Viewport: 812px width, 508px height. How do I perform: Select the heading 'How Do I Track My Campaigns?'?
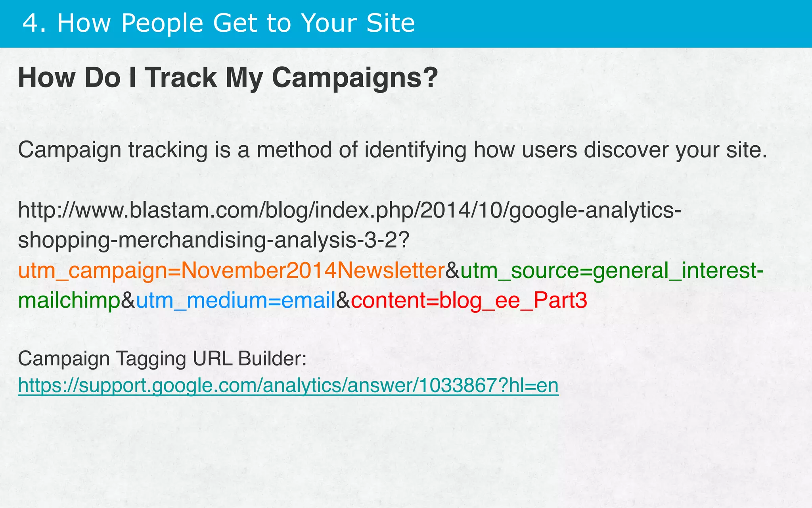point(228,77)
